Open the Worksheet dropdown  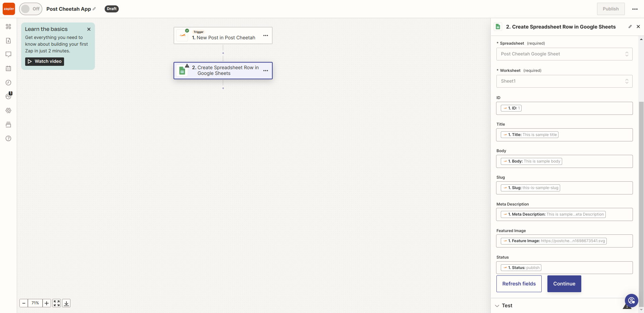click(x=564, y=81)
